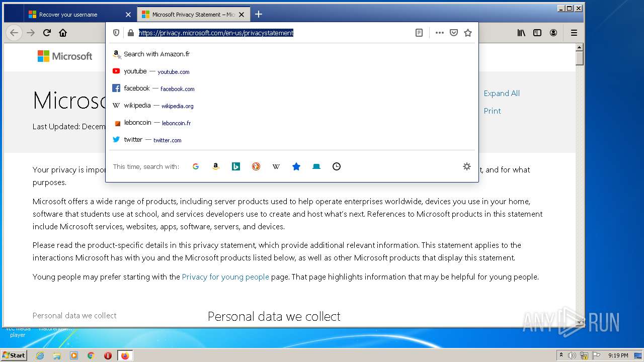
Task: Click the Microsoft logo
Action: pyautogui.click(x=65, y=56)
